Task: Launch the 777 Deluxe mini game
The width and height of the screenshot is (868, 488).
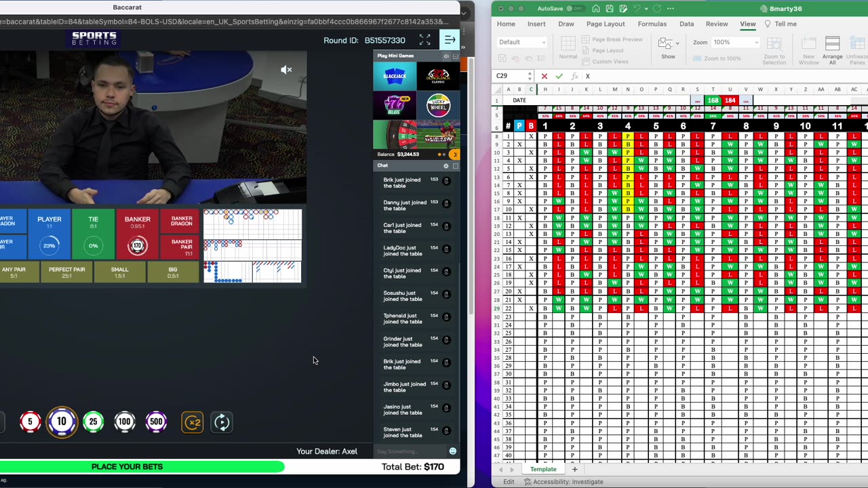Action: [395, 105]
